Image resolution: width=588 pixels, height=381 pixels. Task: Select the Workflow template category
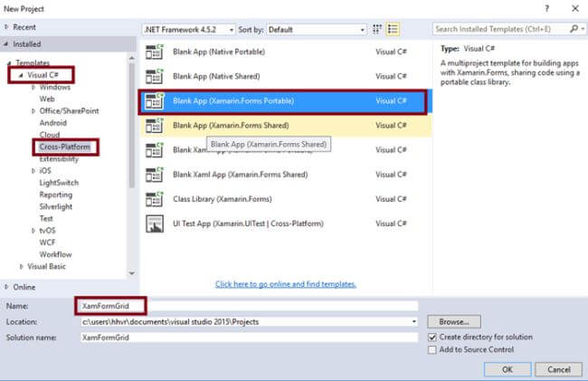(55, 254)
